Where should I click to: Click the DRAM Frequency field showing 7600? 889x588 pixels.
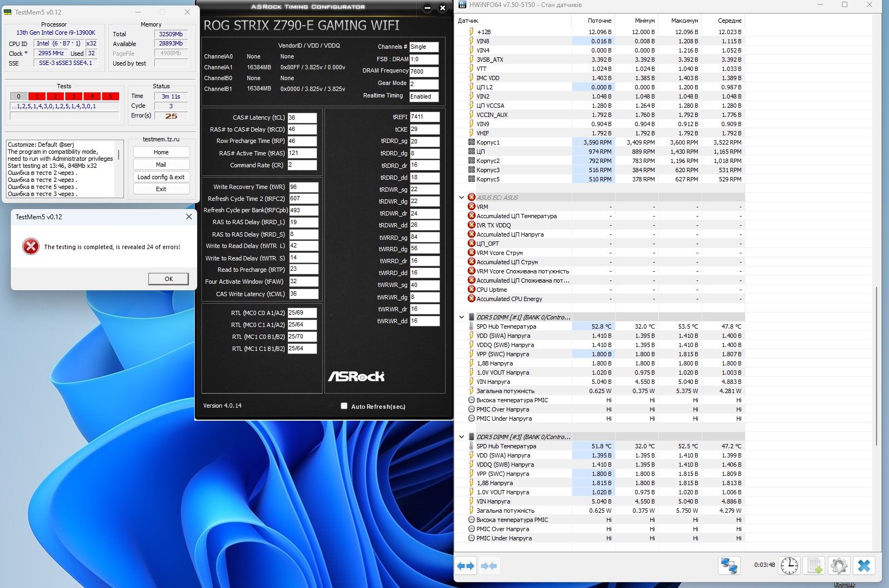coord(424,71)
